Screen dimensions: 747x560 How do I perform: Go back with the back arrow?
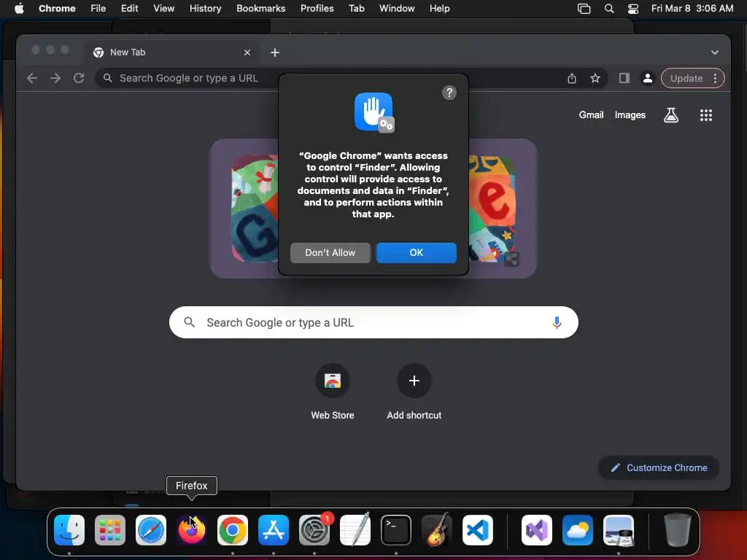pos(32,78)
